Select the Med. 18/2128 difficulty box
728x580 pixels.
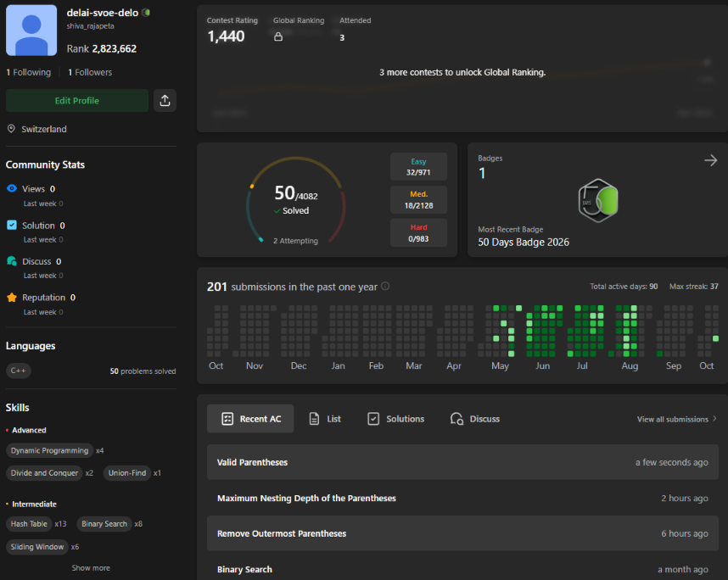pos(418,200)
